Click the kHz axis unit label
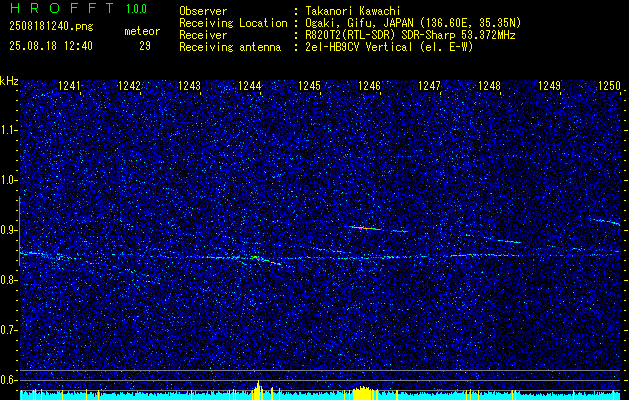The height and width of the screenshot is (400, 629). pyautogui.click(x=9, y=81)
